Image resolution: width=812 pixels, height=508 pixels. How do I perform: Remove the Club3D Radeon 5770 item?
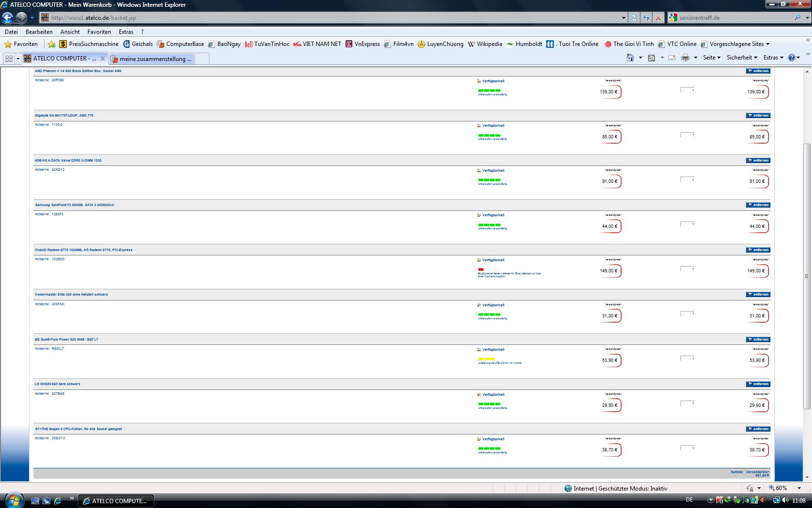click(x=758, y=250)
